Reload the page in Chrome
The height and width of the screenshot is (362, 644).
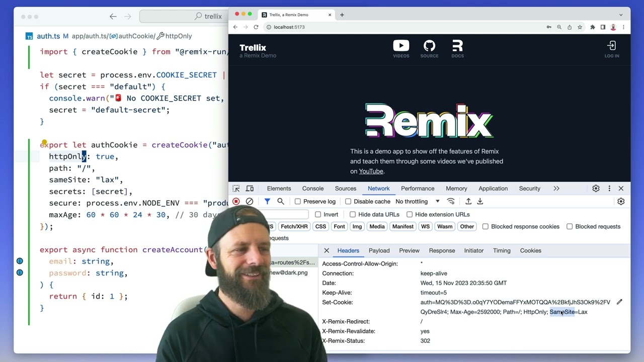pyautogui.click(x=256, y=27)
